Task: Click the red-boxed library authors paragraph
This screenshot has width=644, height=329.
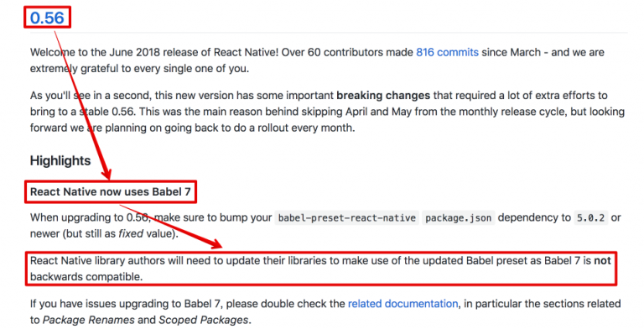Action: point(321,269)
